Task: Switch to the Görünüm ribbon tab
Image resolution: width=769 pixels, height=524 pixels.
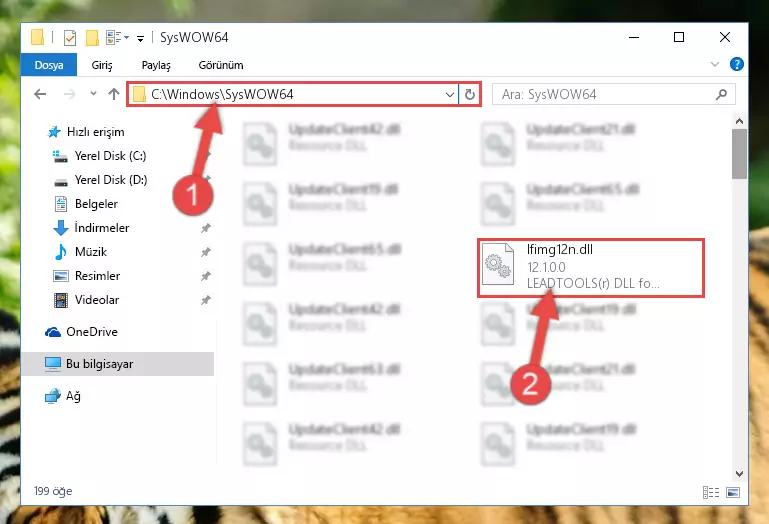Action: click(221, 65)
